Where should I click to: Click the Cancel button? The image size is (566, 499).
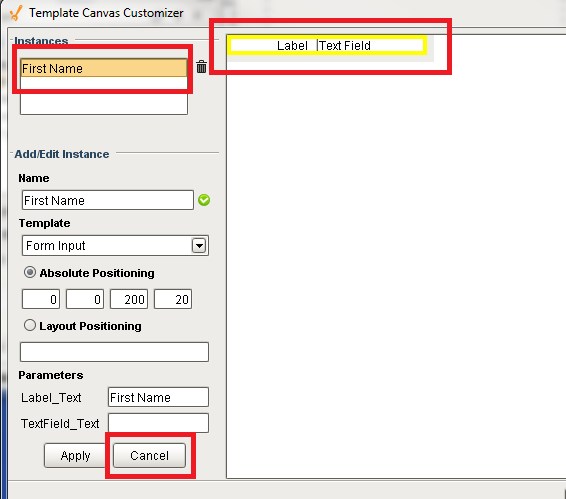[x=149, y=455]
